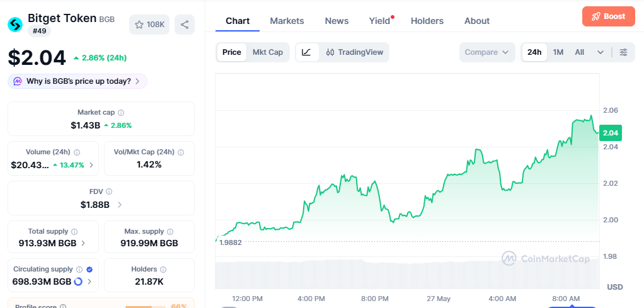Click the #49 rank badge
Viewport: 644px width, 308px height.
pyautogui.click(x=40, y=31)
